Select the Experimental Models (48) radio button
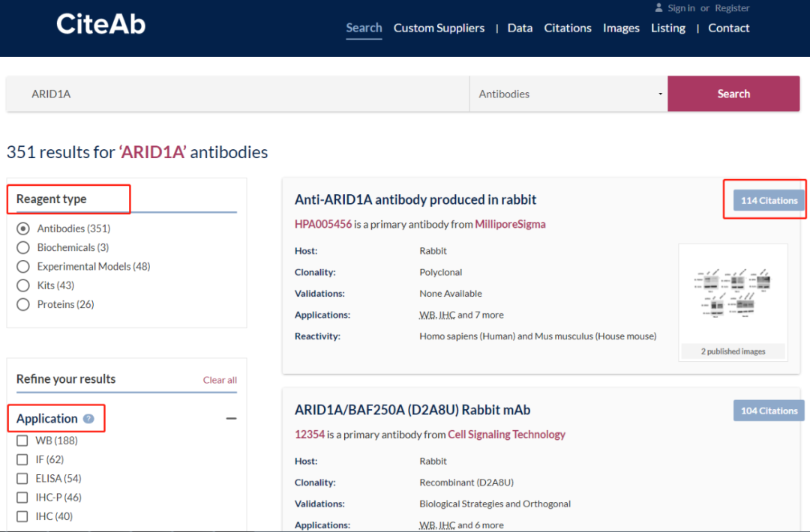This screenshot has width=810, height=532. tap(22, 266)
